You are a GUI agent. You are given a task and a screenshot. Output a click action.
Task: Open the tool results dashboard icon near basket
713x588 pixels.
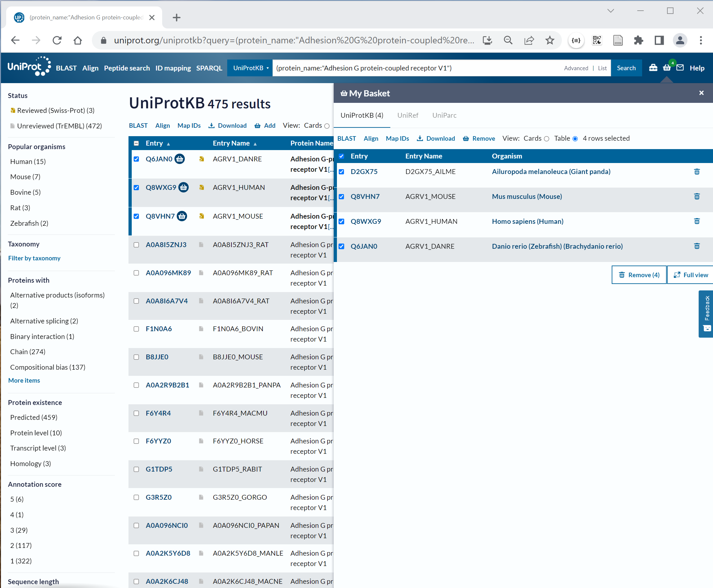coord(653,67)
